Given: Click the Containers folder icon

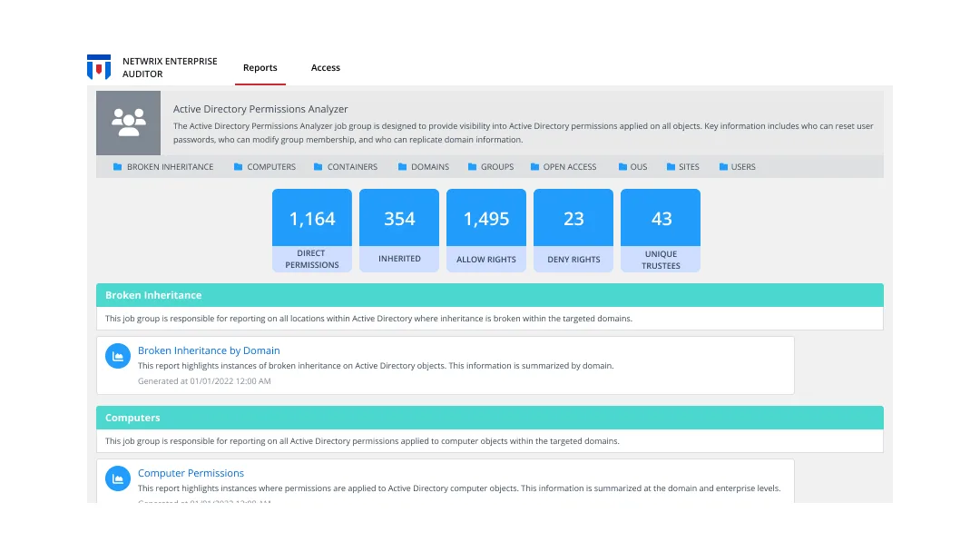Looking at the screenshot, I should pos(318,167).
